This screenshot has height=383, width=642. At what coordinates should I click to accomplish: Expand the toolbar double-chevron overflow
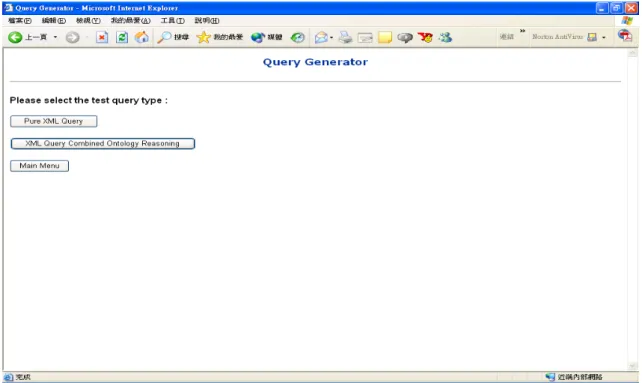coord(522,31)
